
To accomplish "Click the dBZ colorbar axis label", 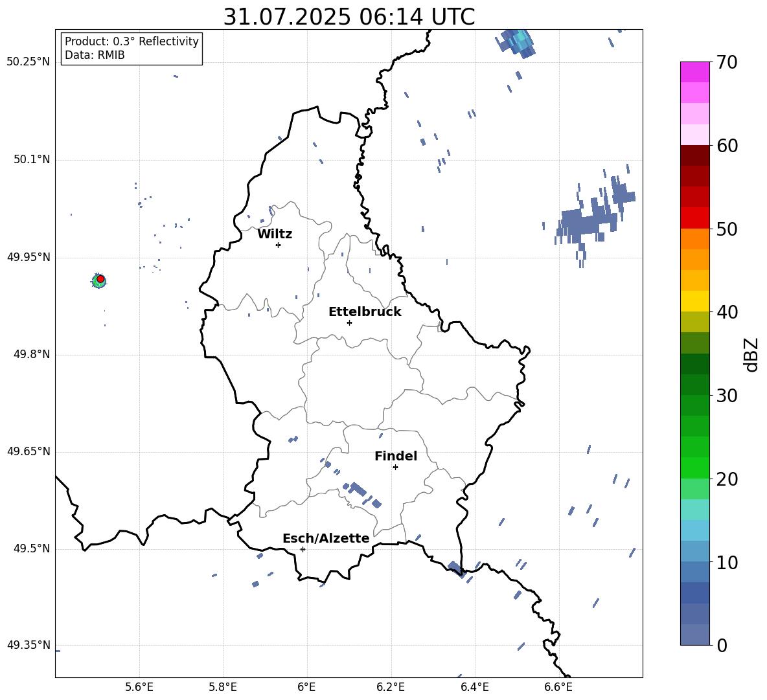I will coord(751,355).
